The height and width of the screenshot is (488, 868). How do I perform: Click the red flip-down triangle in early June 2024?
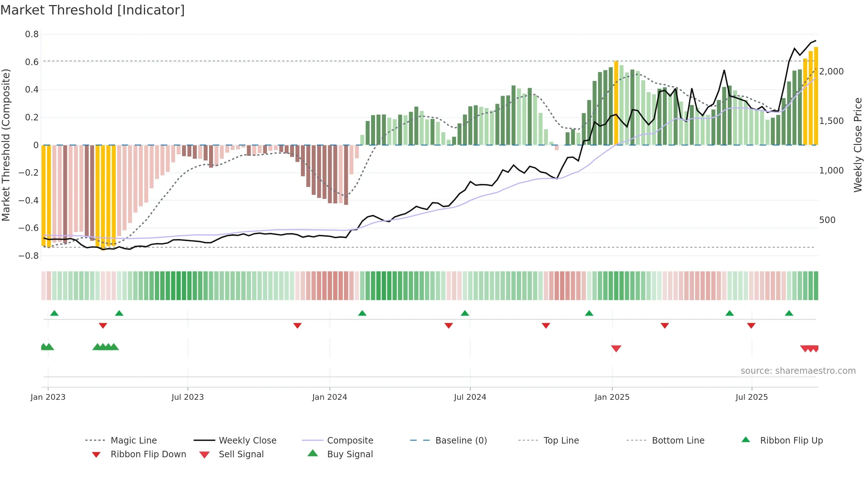(449, 326)
